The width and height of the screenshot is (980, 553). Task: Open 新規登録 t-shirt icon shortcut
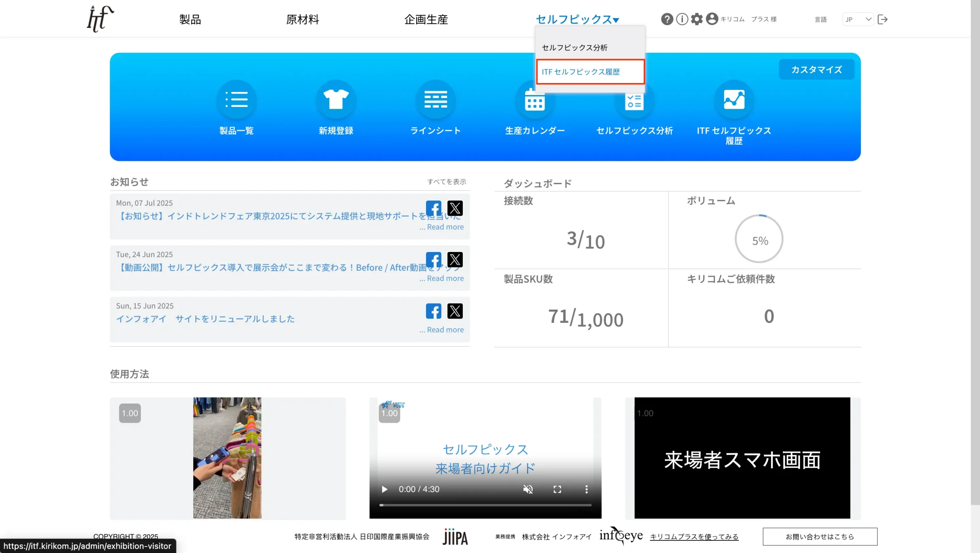336,100
